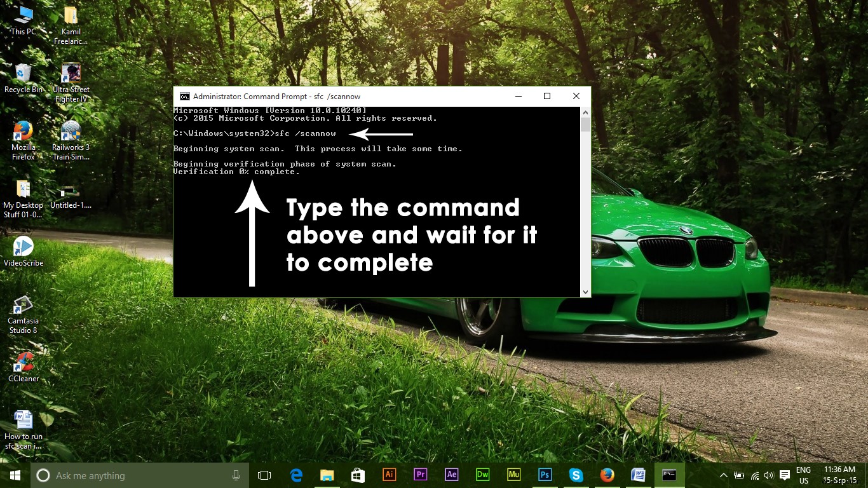Open the This PC desktop icon

(24, 20)
